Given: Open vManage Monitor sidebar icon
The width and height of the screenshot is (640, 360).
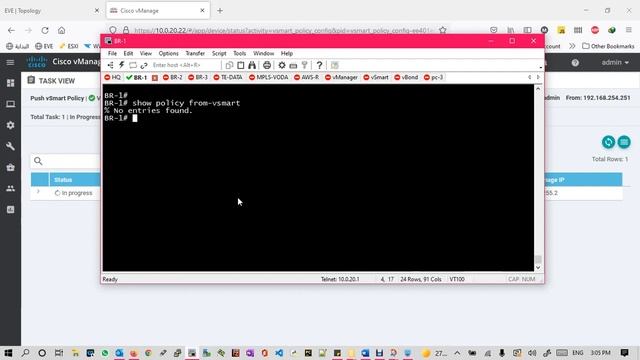Looking at the screenshot, I should (x=11, y=104).
